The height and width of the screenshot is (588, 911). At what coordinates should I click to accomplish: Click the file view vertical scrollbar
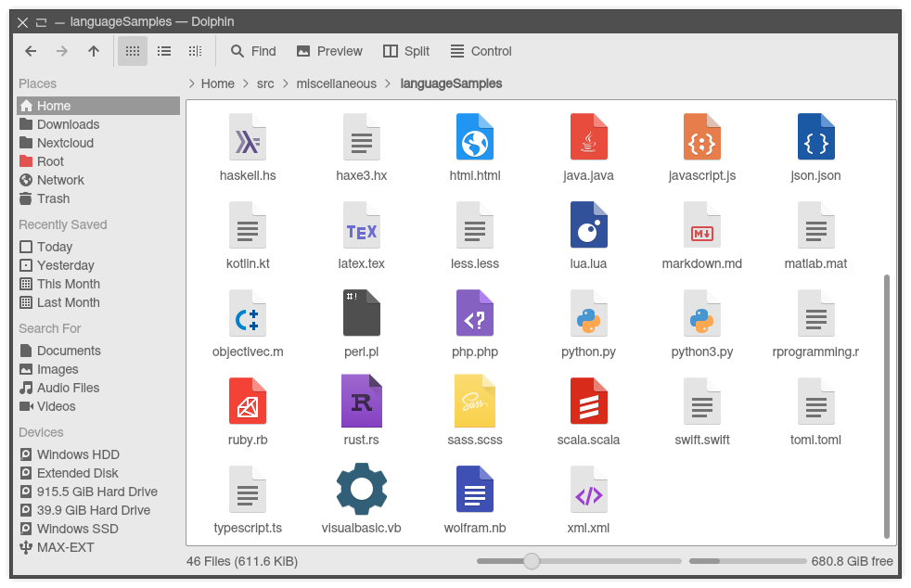point(887,407)
